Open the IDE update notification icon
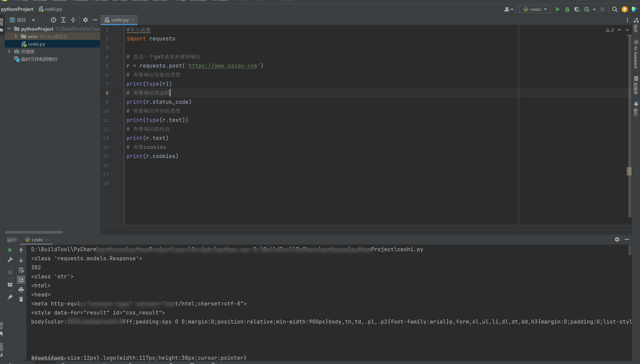The image size is (640, 364). click(x=625, y=9)
